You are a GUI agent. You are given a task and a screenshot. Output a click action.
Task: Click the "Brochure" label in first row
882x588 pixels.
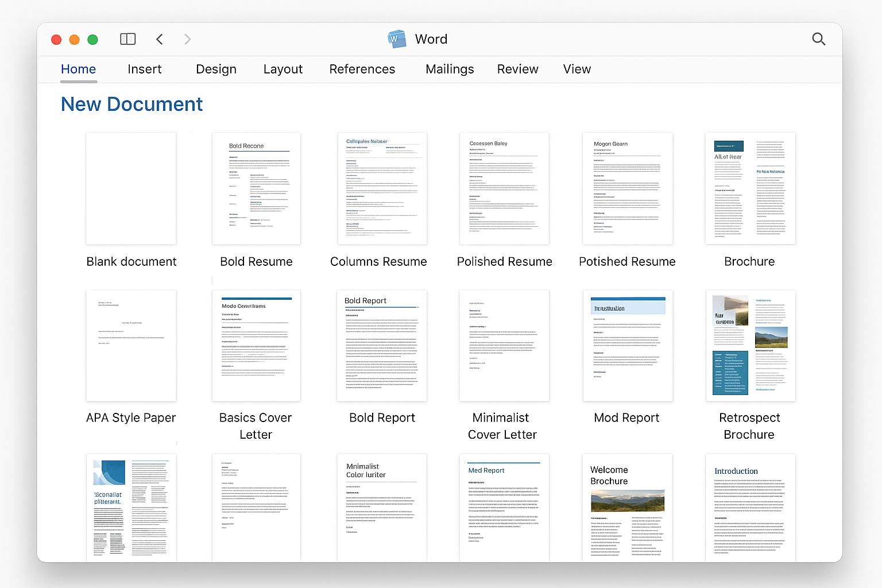pos(749,261)
